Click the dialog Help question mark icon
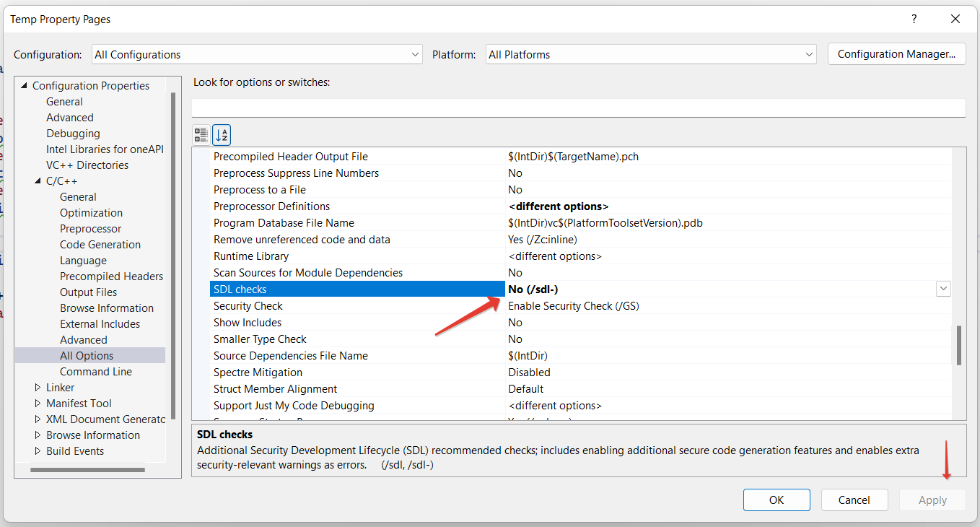This screenshot has width=980, height=527. coord(914,19)
